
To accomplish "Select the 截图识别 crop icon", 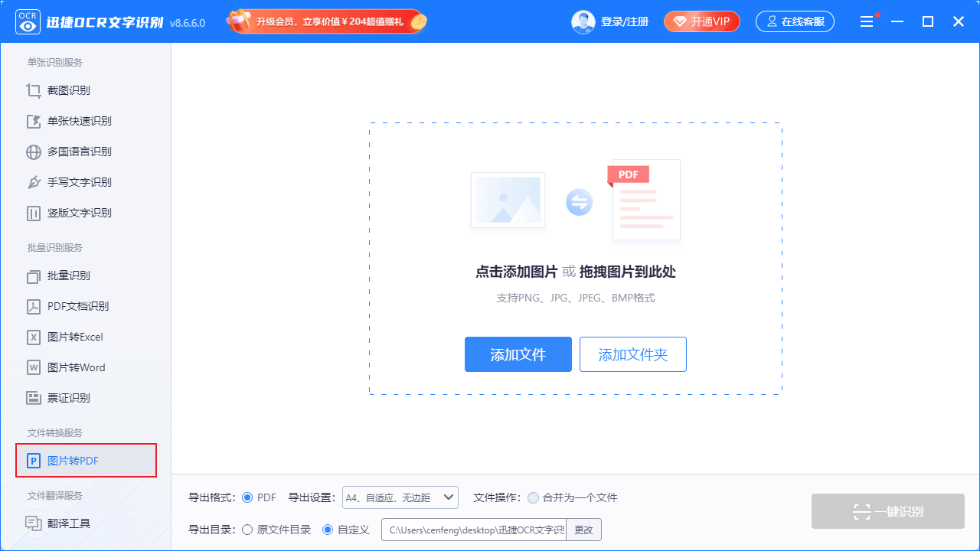I will click(34, 90).
